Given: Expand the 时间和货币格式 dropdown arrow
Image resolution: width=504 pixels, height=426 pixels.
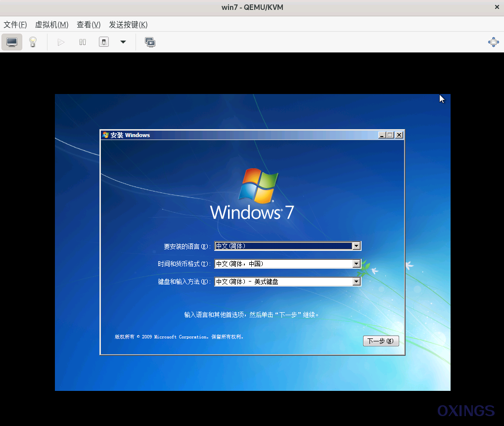Looking at the screenshot, I should (x=356, y=264).
